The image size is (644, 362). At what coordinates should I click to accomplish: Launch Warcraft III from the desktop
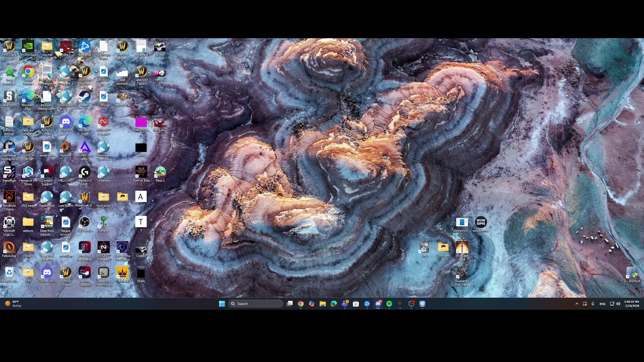(x=85, y=200)
